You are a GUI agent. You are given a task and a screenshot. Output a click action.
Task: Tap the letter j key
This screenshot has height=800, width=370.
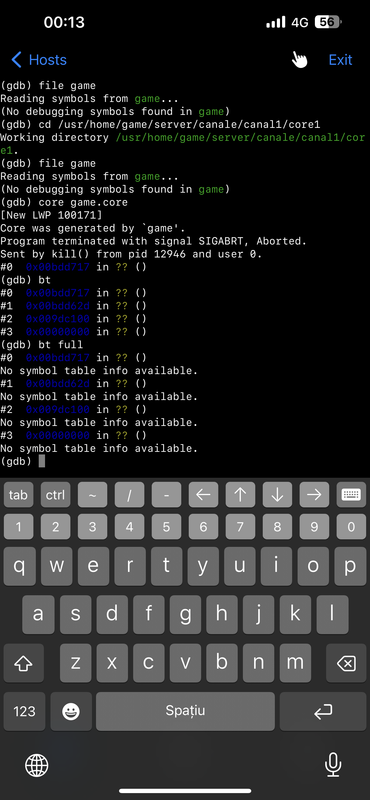259,614
